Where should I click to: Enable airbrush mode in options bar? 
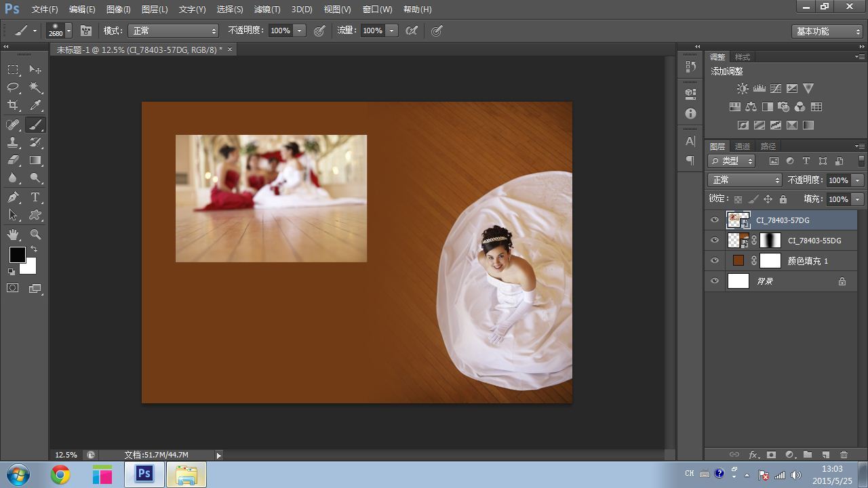[x=412, y=30]
